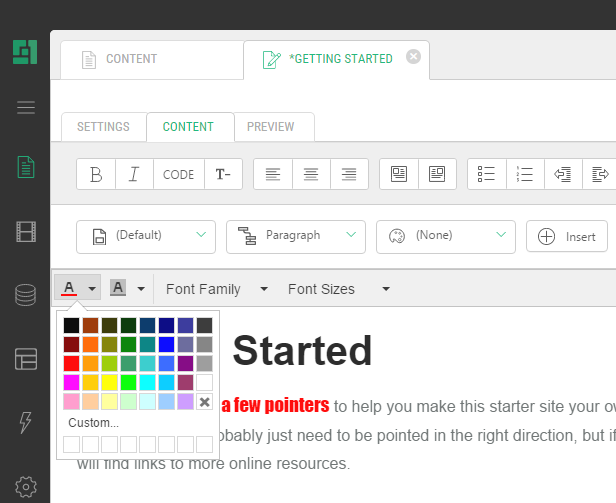Click the background color A button
616x503 pixels.
(118, 288)
